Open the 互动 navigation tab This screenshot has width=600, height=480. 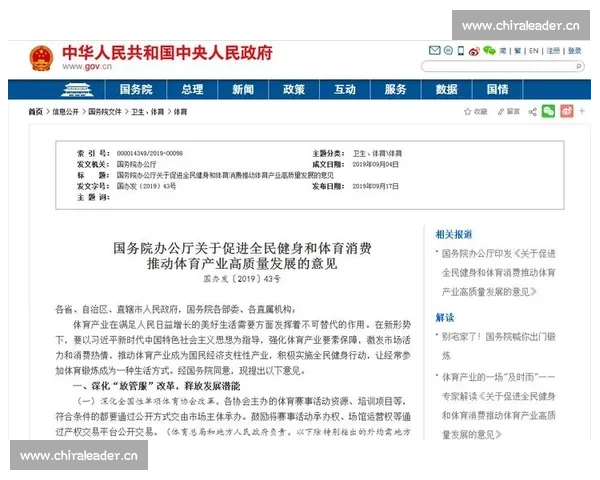pyautogui.click(x=345, y=90)
